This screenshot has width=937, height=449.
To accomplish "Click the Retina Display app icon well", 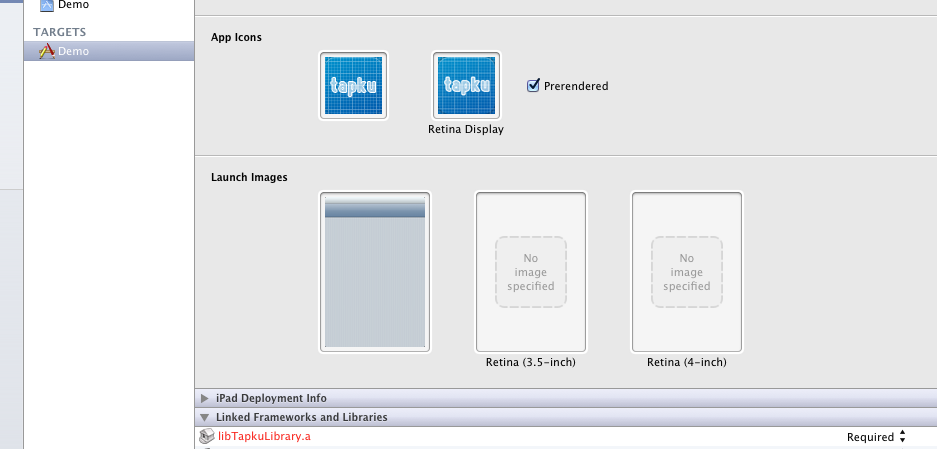I will (466, 85).
